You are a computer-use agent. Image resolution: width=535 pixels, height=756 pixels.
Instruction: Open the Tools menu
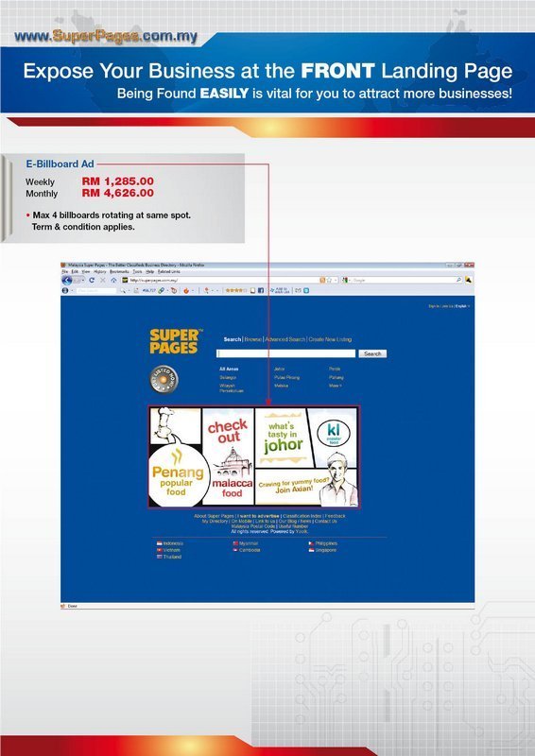137,272
